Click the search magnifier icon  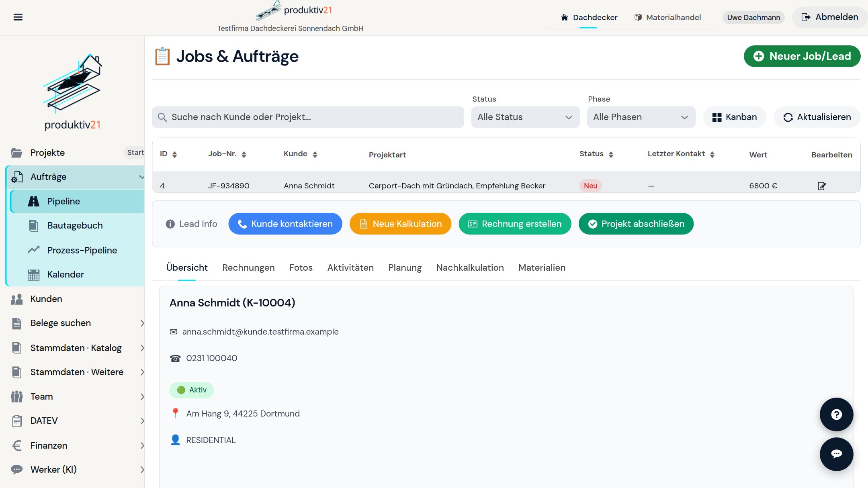(x=162, y=117)
